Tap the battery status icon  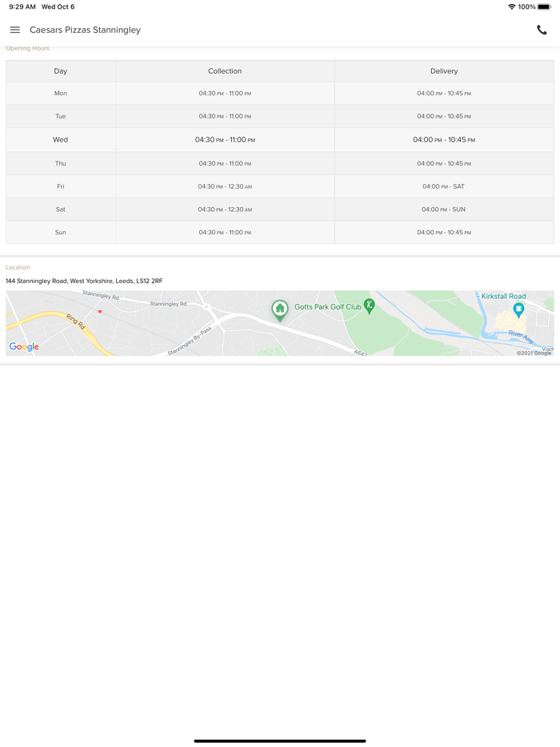click(545, 6)
